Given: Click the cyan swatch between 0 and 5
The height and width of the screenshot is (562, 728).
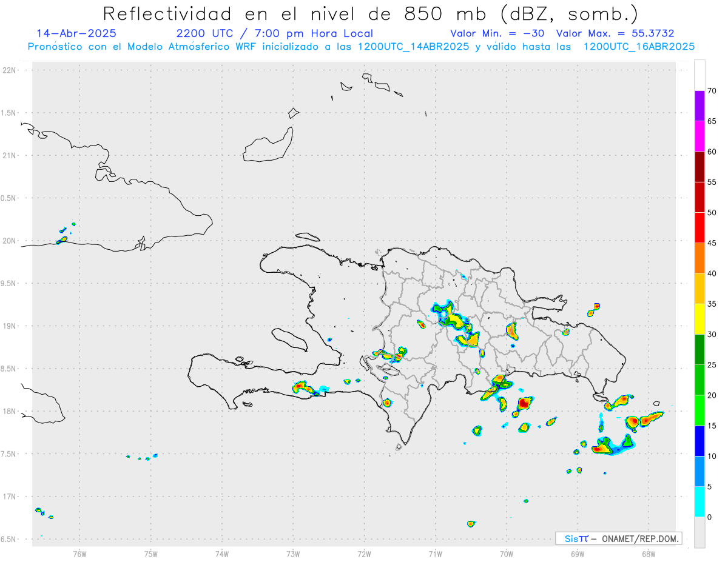Looking at the screenshot, I should (x=699, y=501).
